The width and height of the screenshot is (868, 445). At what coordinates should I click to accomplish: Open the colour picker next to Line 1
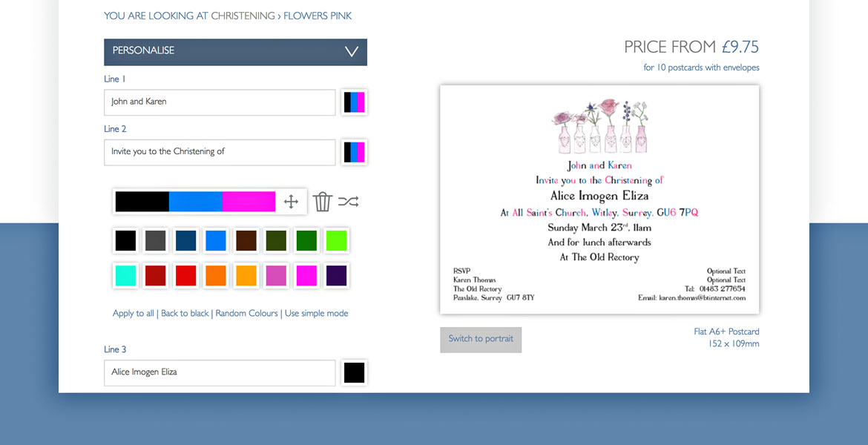pos(354,102)
